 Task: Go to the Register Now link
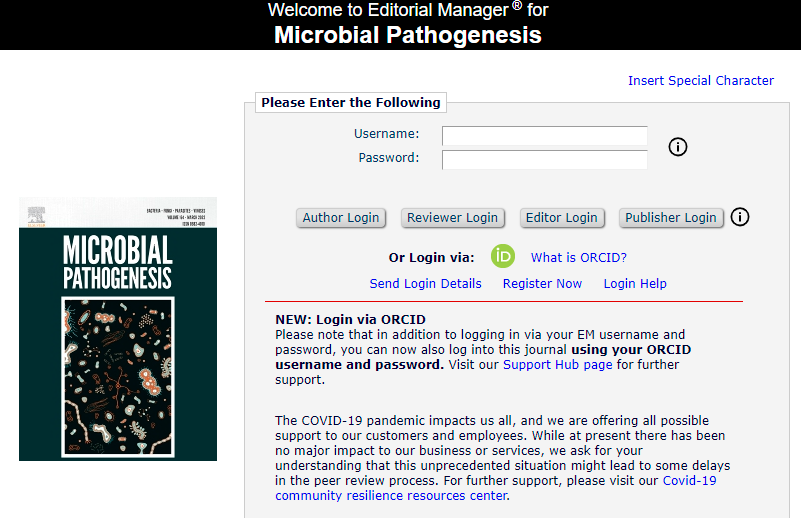coord(542,283)
